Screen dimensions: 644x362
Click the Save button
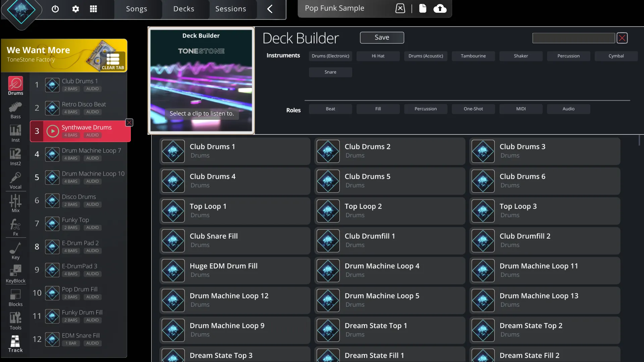pos(382,38)
